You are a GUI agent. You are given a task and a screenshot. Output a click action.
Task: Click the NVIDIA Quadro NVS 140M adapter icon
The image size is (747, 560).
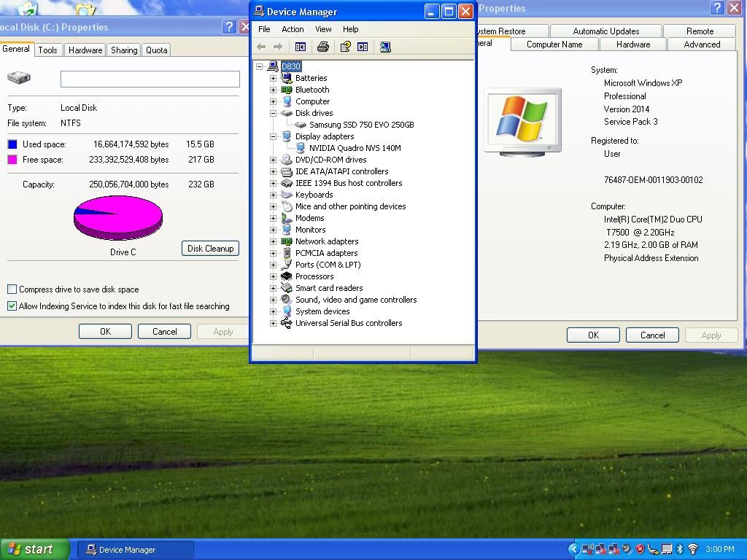click(x=300, y=147)
